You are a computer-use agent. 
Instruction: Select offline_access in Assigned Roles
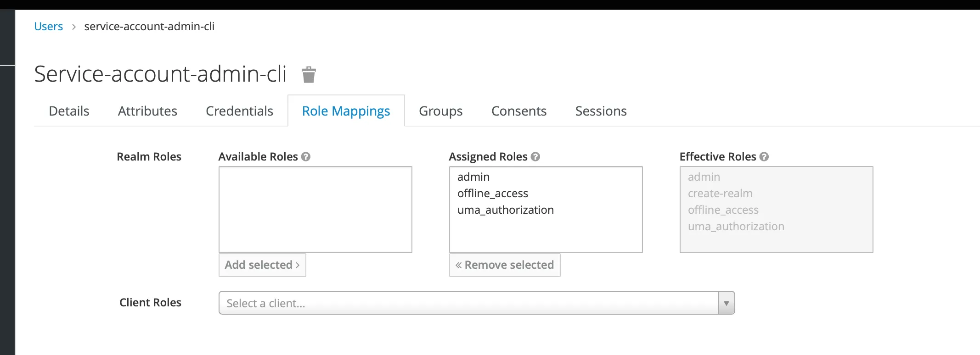pos(493,194)
